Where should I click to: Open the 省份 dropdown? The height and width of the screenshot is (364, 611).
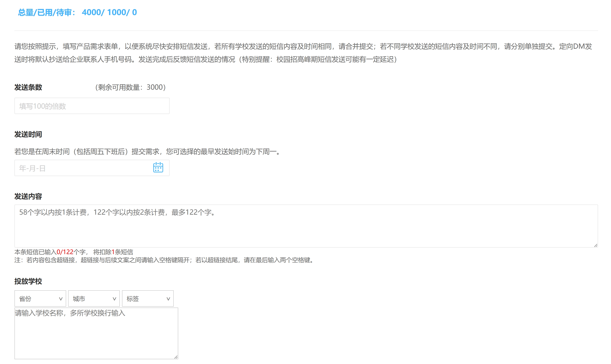(40, 298)
